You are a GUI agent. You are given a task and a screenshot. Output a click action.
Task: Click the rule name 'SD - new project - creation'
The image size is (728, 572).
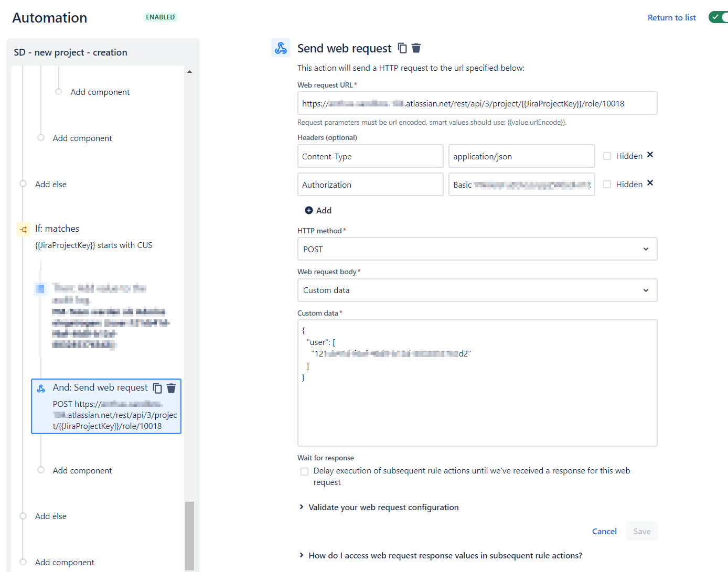click(71, 52)
